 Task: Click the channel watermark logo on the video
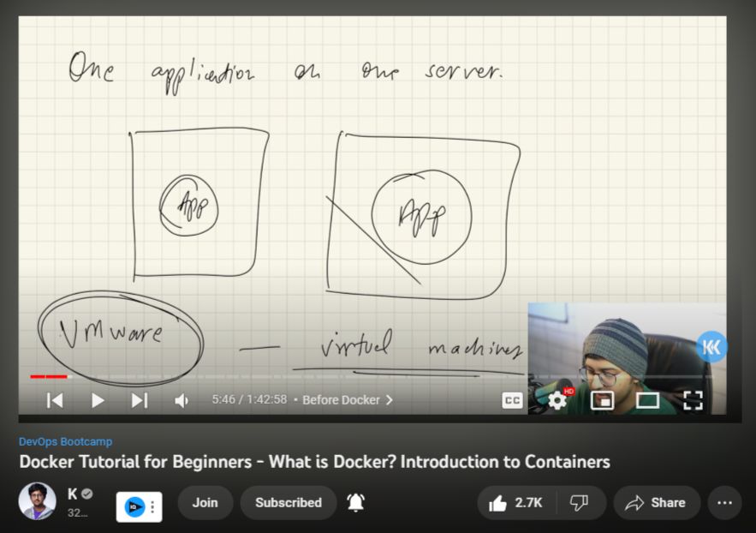[711, 346]
